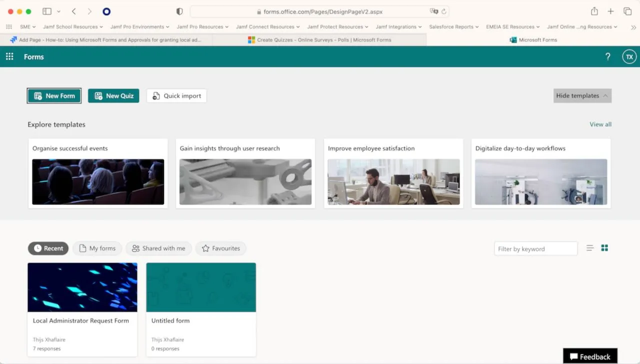Image resolution: width=640 pixels, height=364 pixels.
Task: Collapse templates using Hide templates button
Action: tap(582, 95)
